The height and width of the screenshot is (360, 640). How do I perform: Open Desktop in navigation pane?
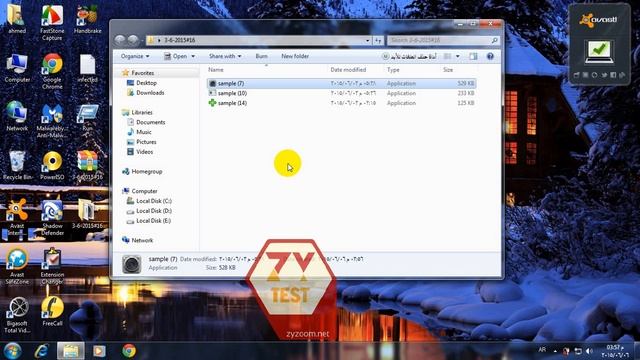click(x=147, y=83)
